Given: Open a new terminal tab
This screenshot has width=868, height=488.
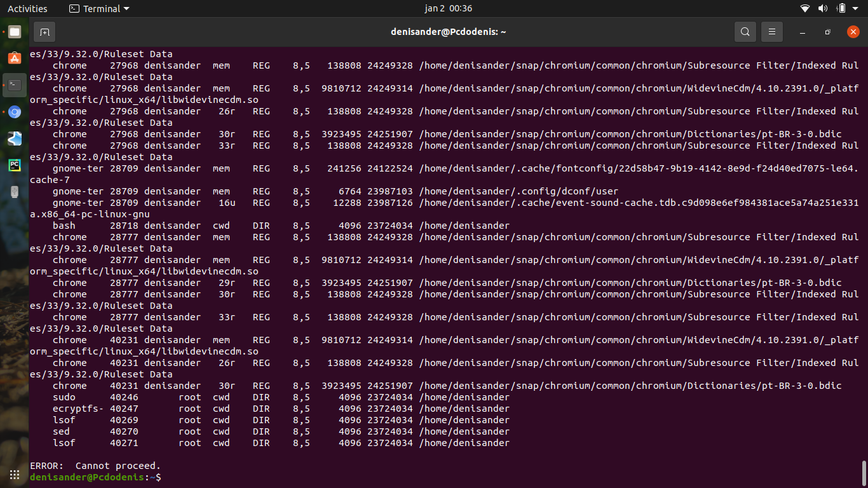Looking at the screenshot, I should (44, 32).
